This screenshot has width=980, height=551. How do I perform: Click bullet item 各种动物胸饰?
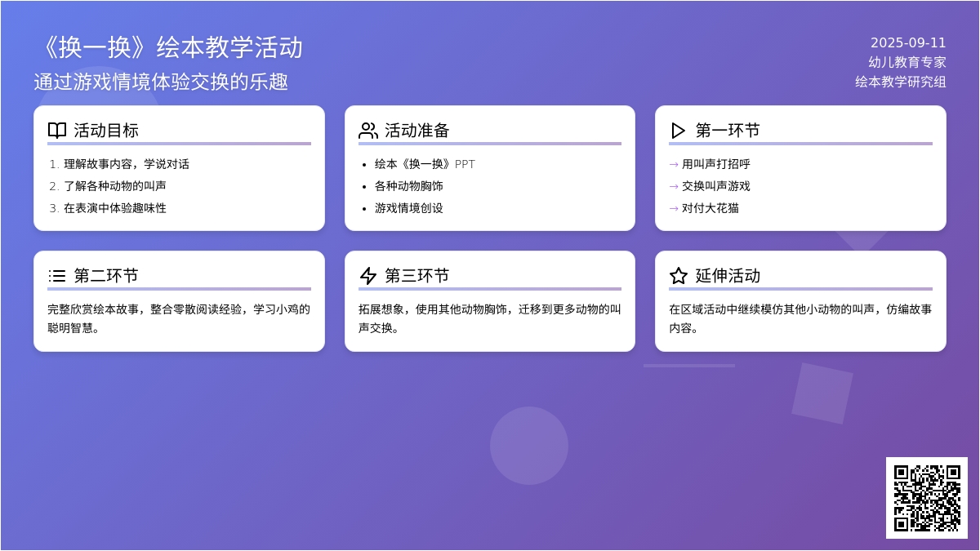point(409,186)
